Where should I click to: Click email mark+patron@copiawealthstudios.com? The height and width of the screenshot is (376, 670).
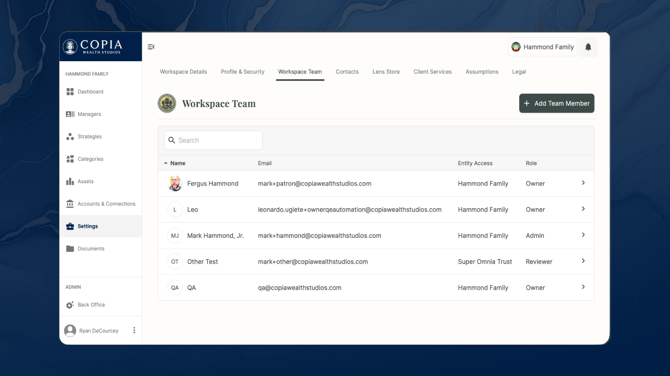[x=314, y=183]
